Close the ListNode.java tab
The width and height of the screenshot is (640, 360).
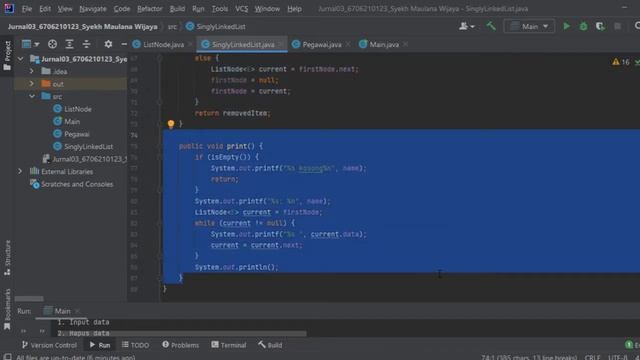[190, 44]
